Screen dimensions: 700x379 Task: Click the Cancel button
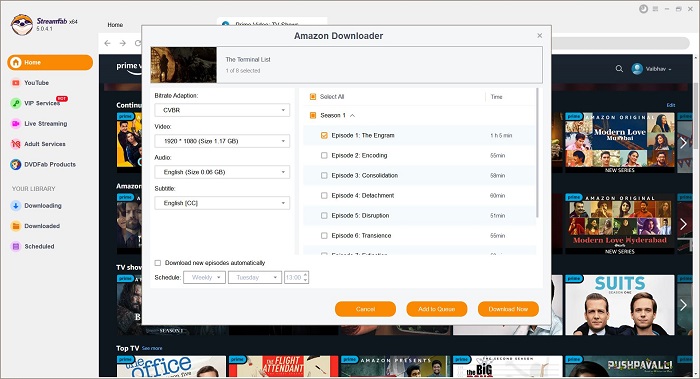click(365, 309)
